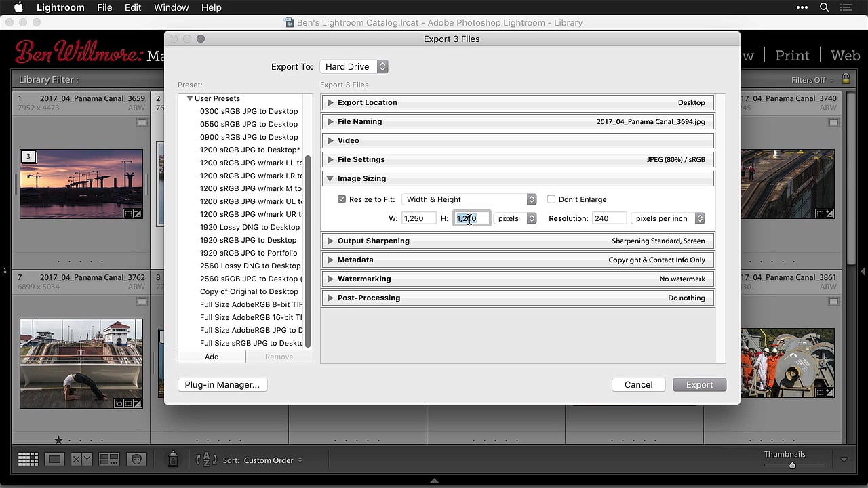The image size is (868, 488).
Task: Switch to Print module
Action: pyautogui.click(x=792, y=56)
